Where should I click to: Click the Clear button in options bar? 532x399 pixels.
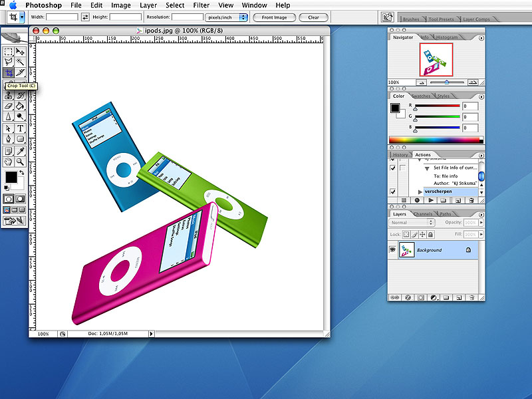click(x=313, y=17)
